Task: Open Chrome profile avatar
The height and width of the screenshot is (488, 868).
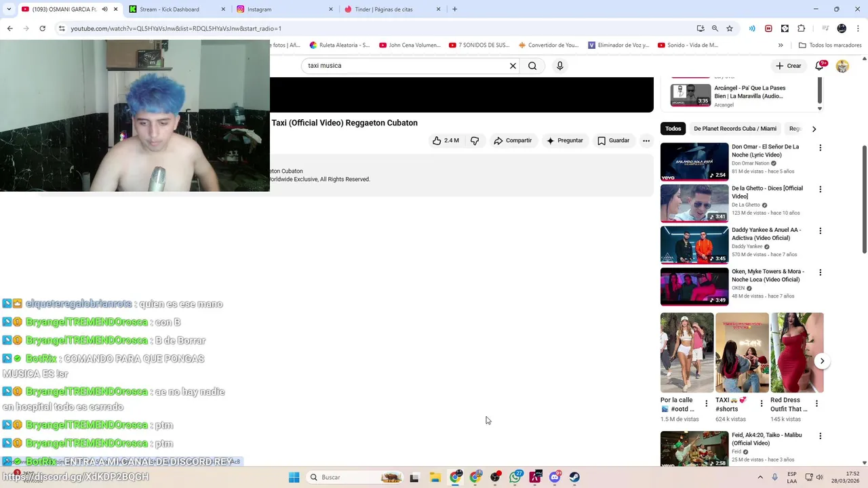Action: click(x=842, y=28)
